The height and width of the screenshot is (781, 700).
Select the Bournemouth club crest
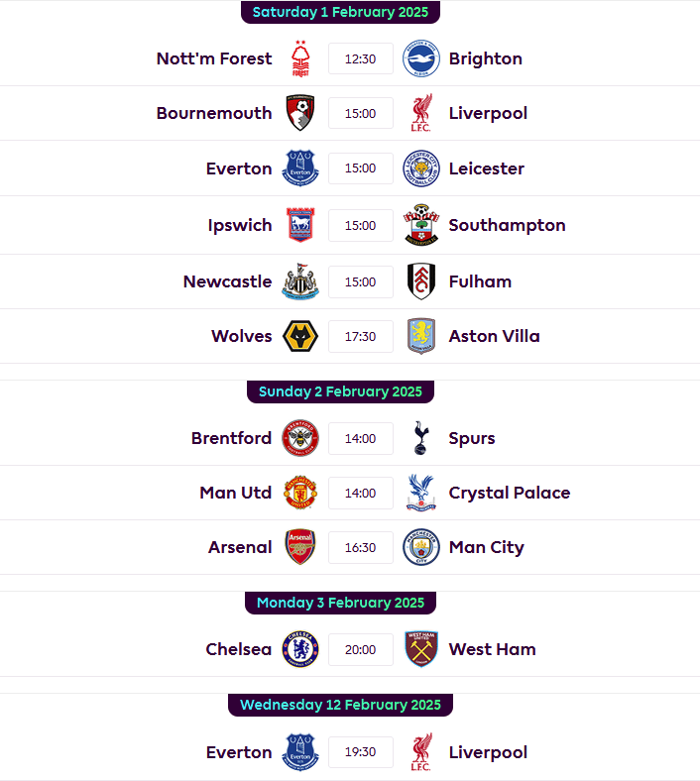click(x=300, y=113)
